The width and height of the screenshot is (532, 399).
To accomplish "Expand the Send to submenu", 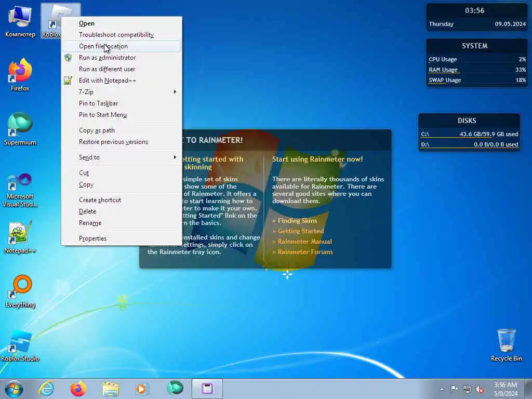I will click(x=122, y=157).
